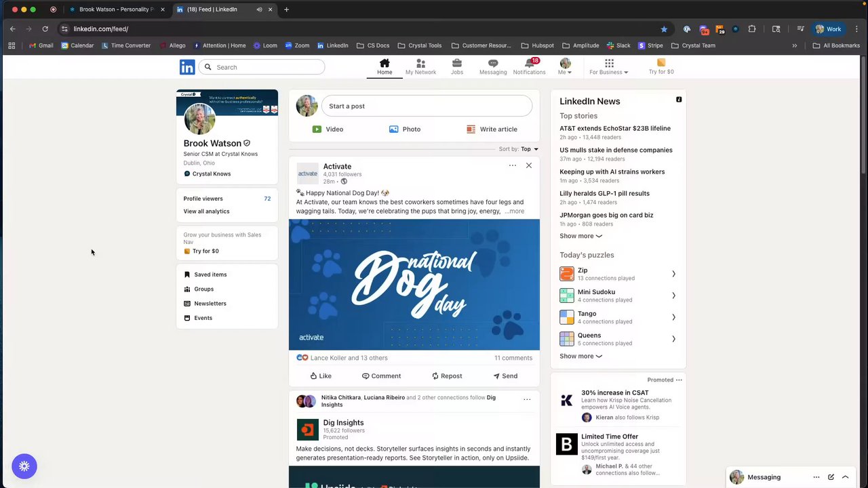
Task: Reload the page
Action: coord(45,29)
